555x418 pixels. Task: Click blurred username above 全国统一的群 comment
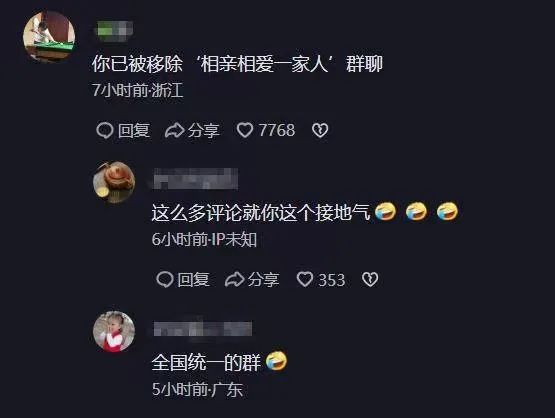[x=202, y=329]
